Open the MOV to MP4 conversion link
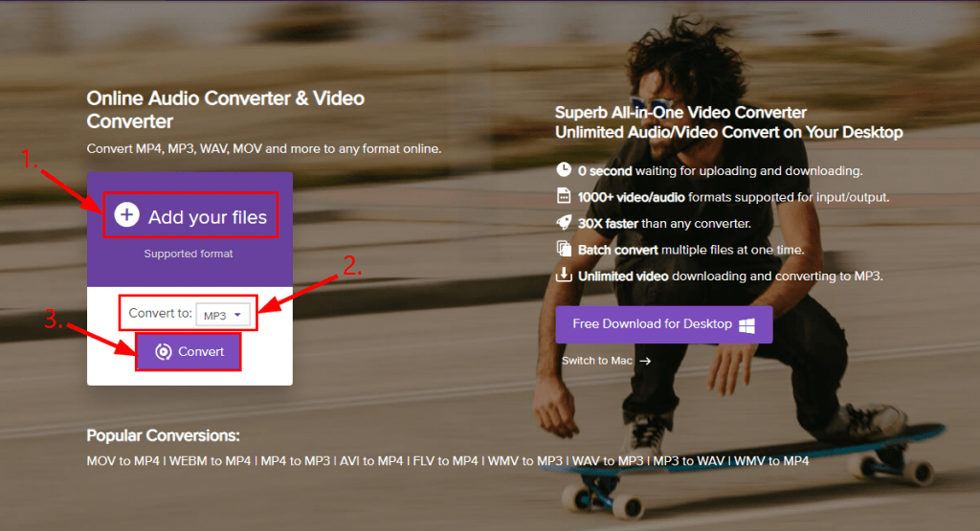This screenshot has height=531, width=980. [x=123, y=461]
